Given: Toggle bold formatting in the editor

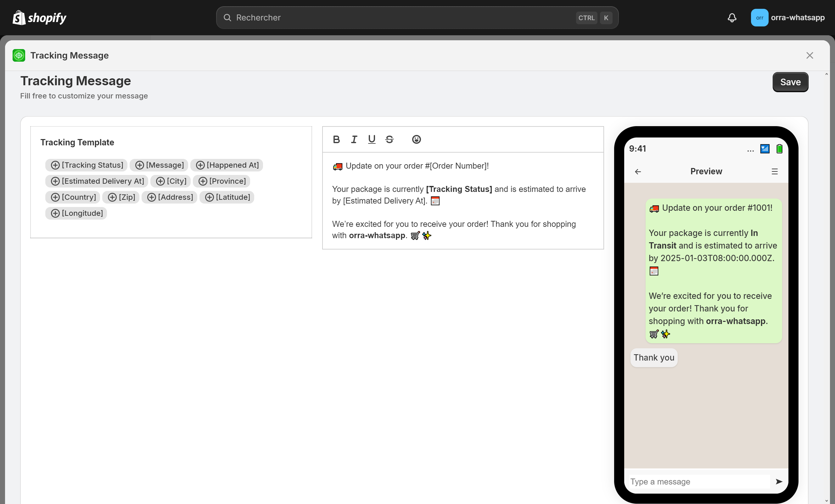Looking at the screenshot, I should (336, 139).
